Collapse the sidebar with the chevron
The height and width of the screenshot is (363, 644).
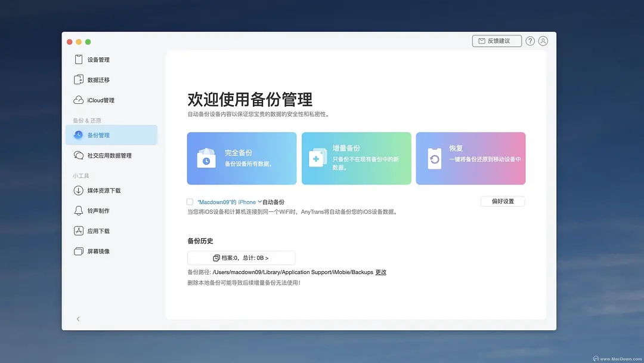point(78,319)
